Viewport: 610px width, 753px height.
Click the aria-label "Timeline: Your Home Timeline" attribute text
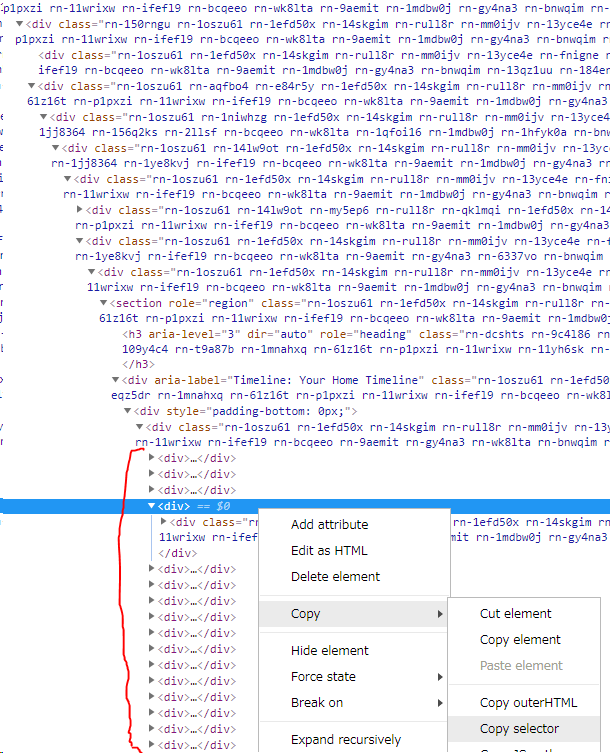coord(289,380)
